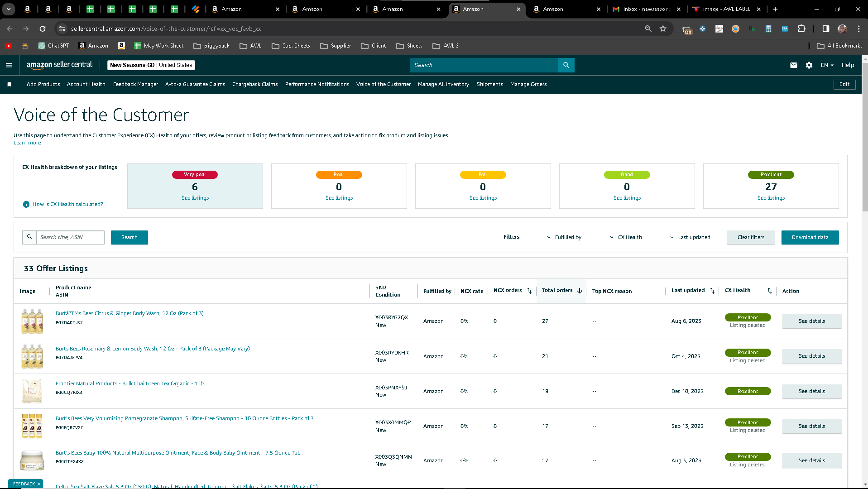The width and height of the screenshot is (868, 489).
Task: Open Feedback Manager in navigation bar
Action: [x=135, y=84]
